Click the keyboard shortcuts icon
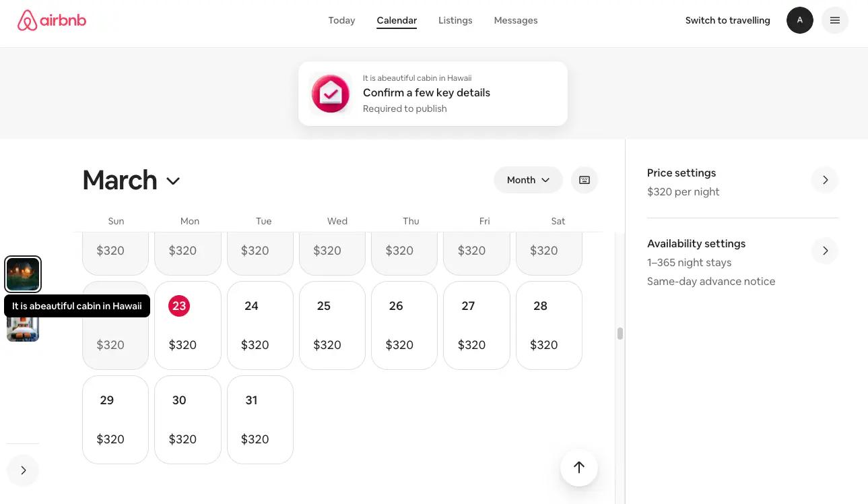This screenshot has height=504, width=868. [585, 180]
